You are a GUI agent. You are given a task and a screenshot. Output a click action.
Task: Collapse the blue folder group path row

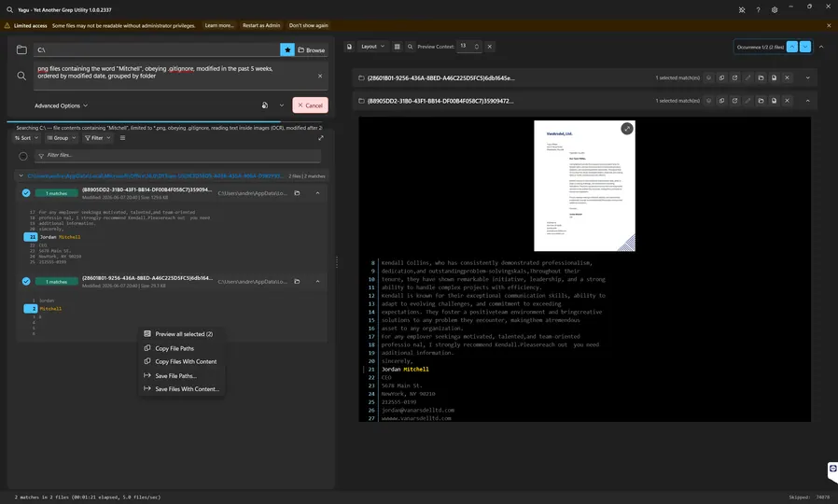21,175
